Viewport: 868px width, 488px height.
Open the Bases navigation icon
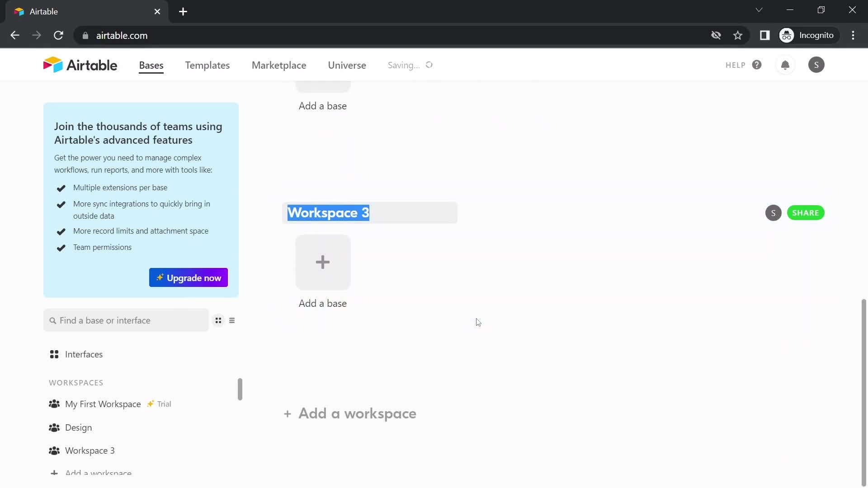tap(151, 65)
